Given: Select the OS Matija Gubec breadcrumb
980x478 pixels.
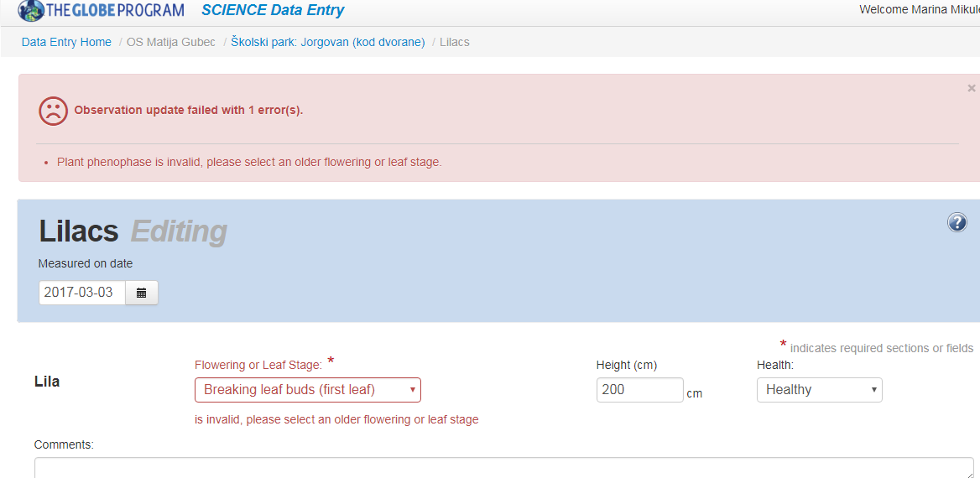Looking at the screenshot, I should (x=171, y=42).
